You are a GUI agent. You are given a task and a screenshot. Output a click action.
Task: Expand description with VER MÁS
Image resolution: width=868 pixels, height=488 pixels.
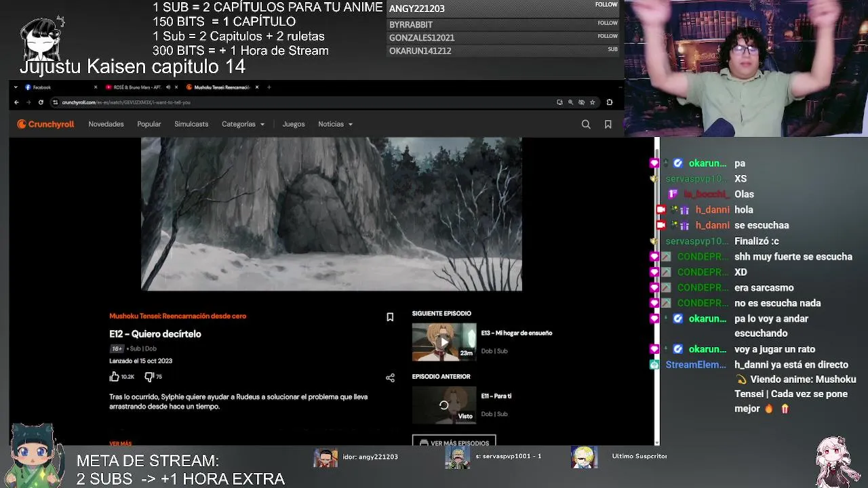point(121,443)
